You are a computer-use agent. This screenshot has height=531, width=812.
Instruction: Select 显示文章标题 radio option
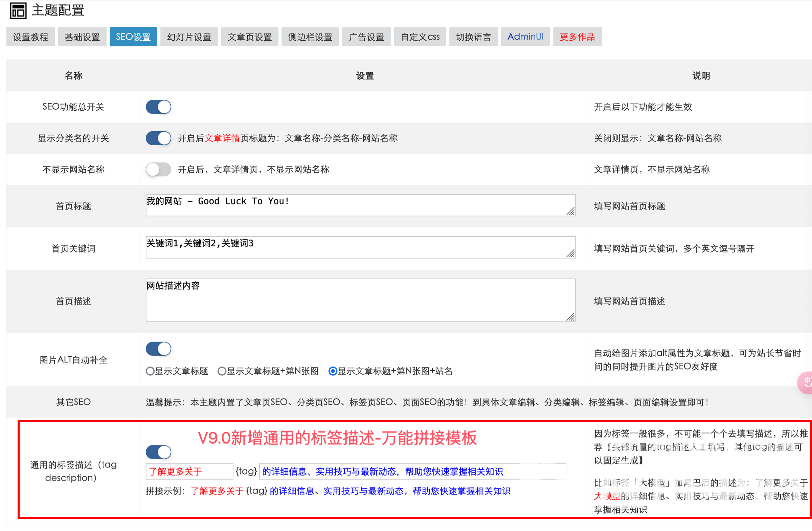tap(150, 371)
